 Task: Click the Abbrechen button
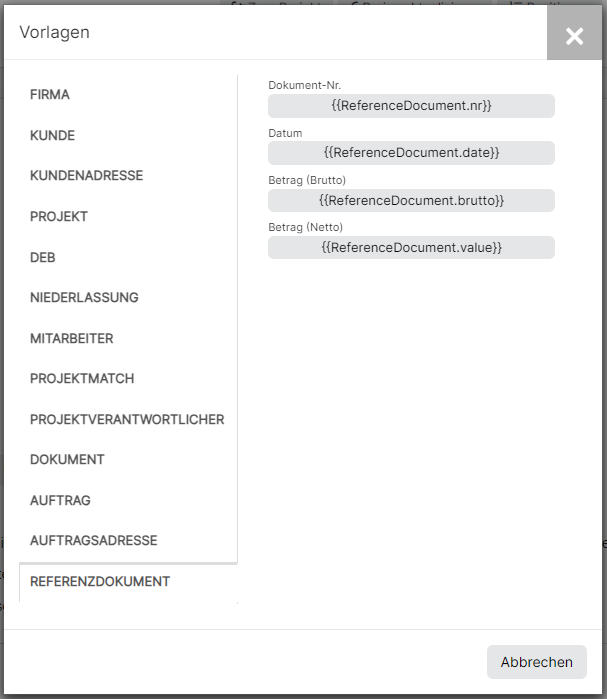click(537, 662)
